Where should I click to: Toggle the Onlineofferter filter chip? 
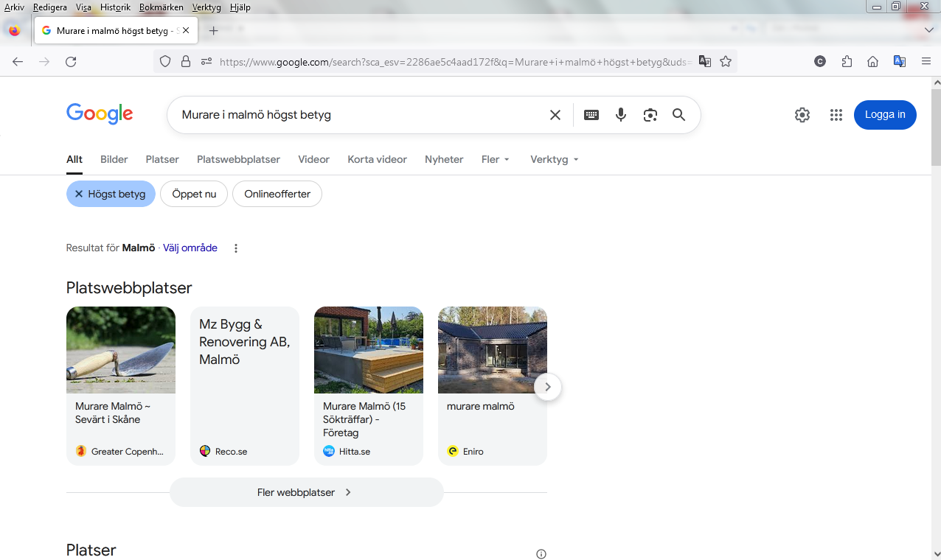pyautogui.click(x=277, y=194)
